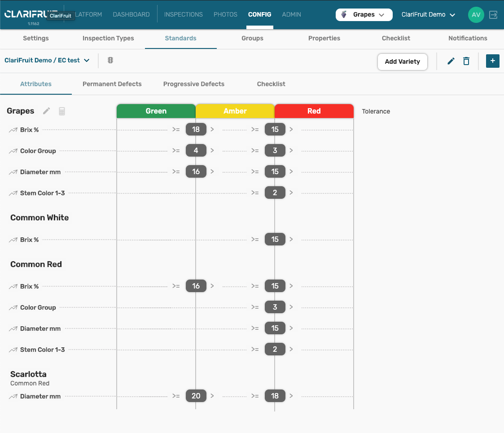504x433 pixels.
Task: Select the Red threshold column header
Action: pos(314,111)
